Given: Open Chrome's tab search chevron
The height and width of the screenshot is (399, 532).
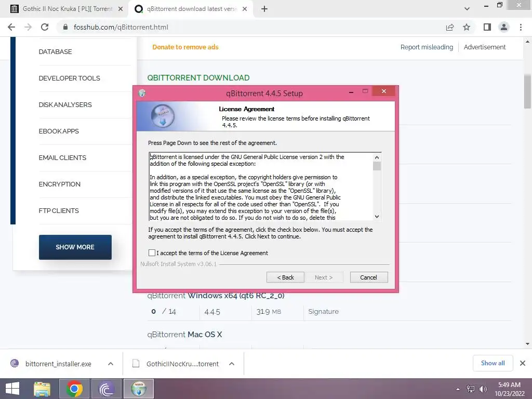Looking at the screenshot, I should coord(467,9).
